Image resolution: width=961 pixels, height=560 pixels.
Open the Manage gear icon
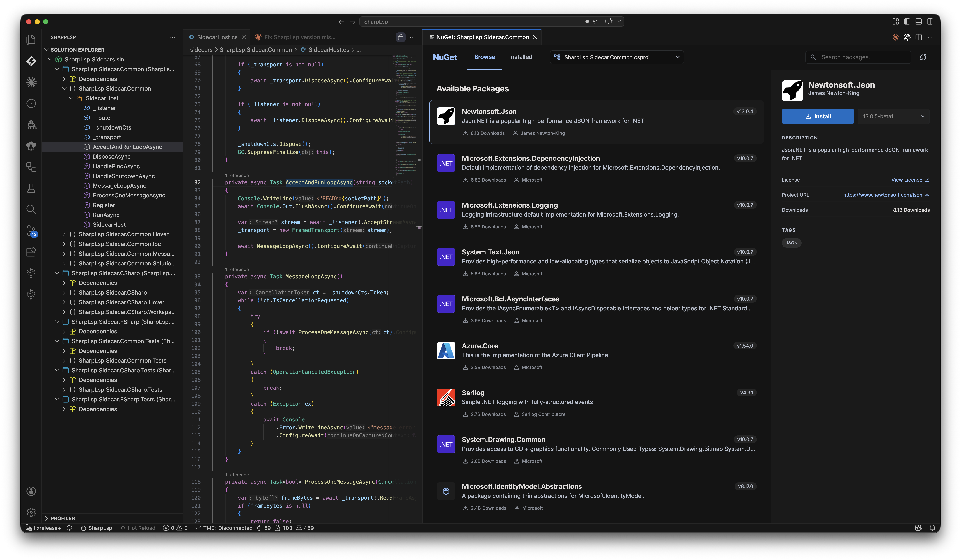point(31,512)
